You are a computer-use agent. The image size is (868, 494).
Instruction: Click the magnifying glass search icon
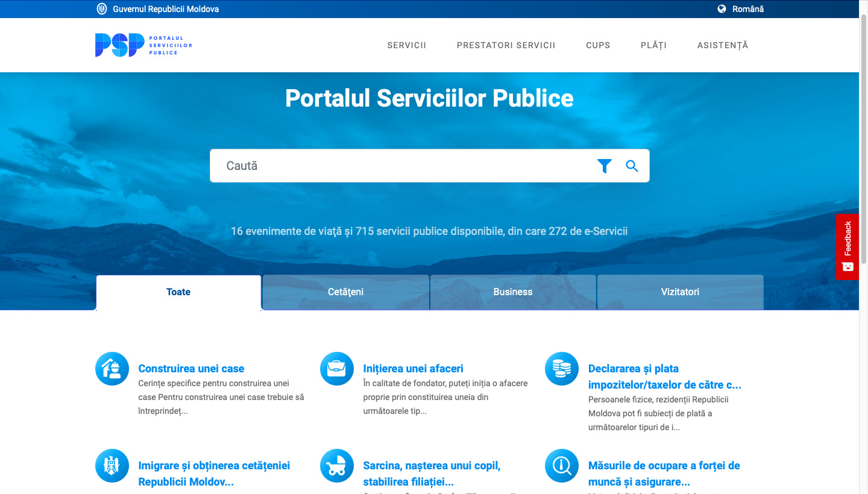tap(632, 166)
